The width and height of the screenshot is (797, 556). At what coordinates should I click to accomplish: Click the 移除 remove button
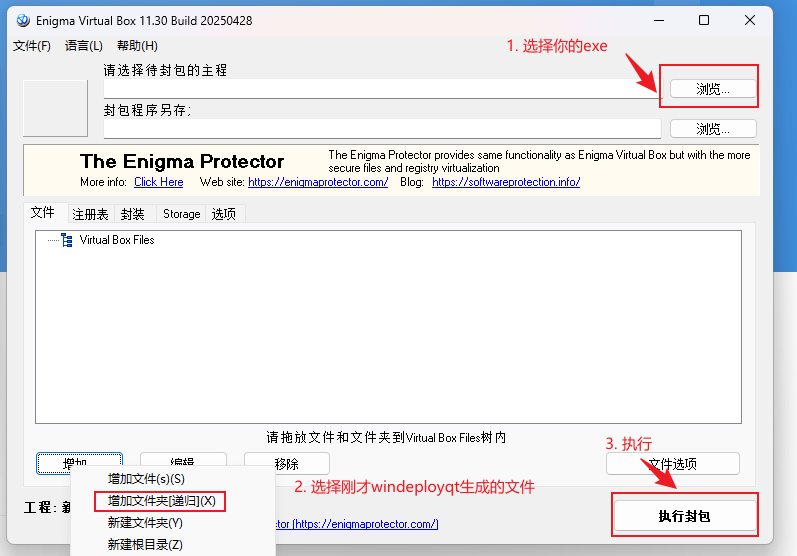point(287,464)
